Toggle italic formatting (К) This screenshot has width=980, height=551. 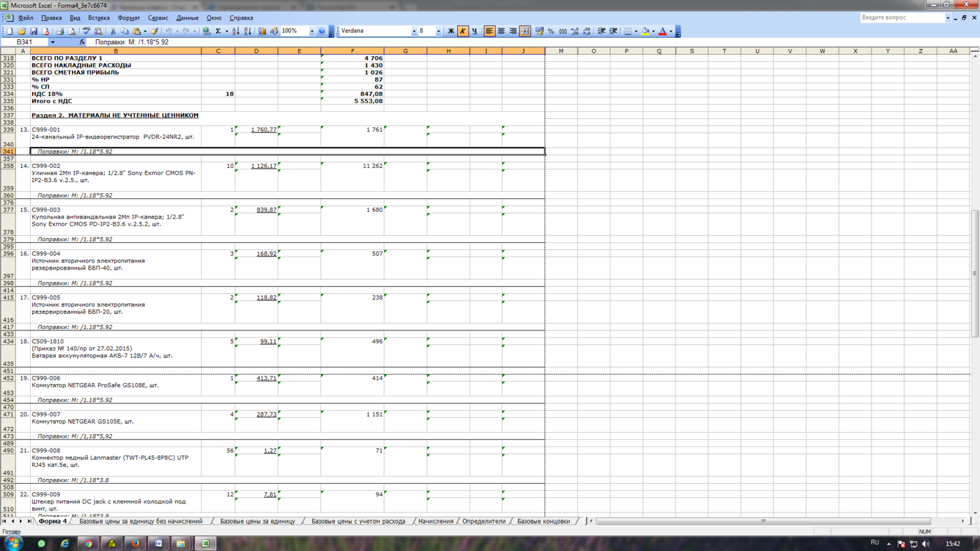(x=463, y=31)
